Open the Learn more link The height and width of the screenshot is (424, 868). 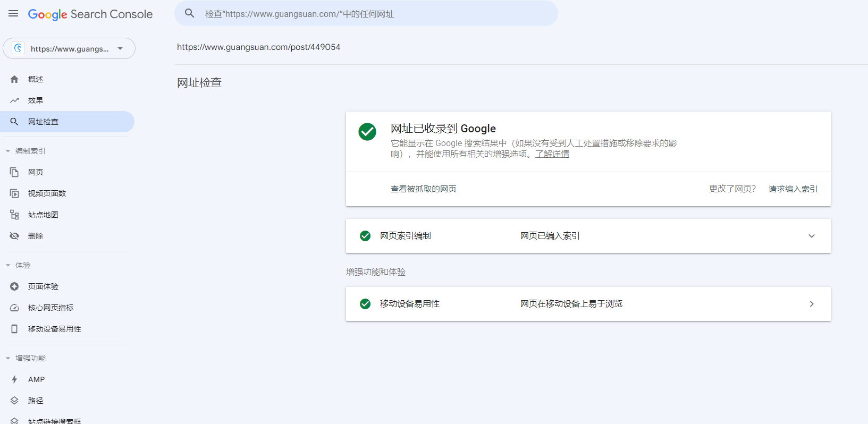pos(552,154)
